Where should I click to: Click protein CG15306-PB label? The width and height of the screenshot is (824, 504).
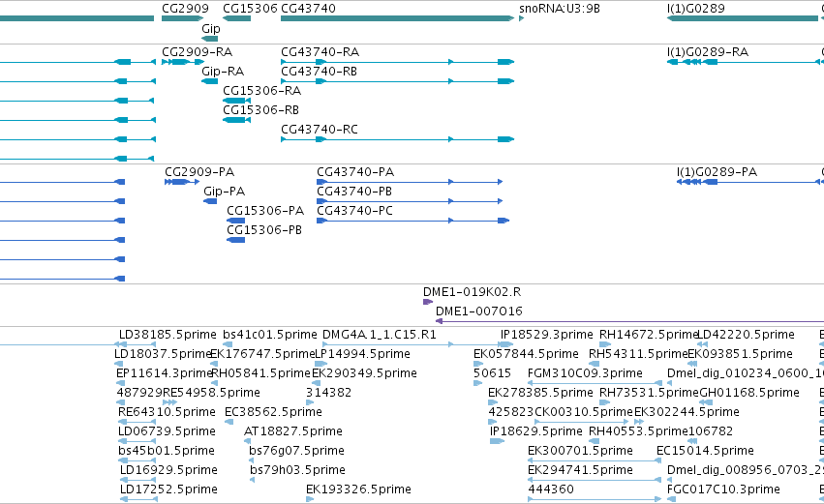click(264, 230)
